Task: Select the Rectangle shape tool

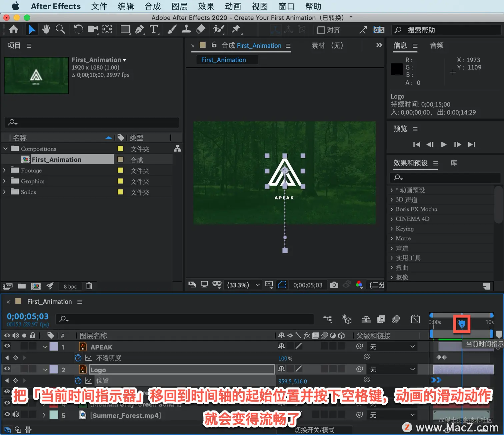Action: (x=125, y=30)
